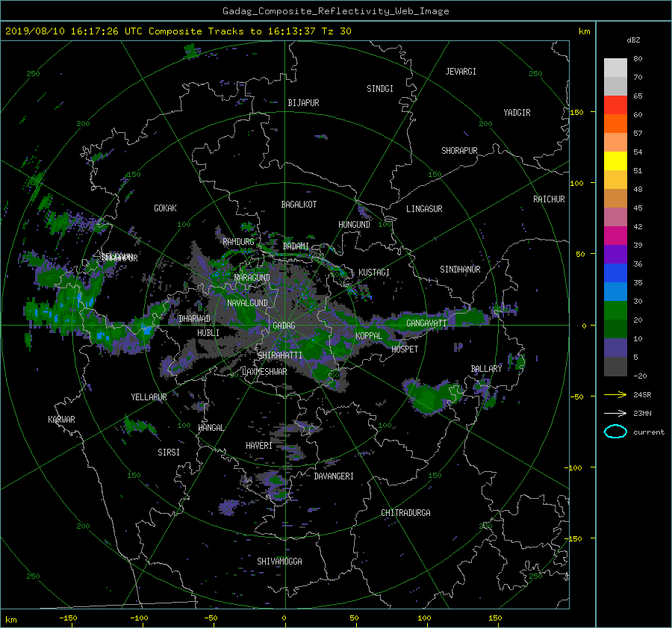Click the SHIVAMOGGA city label

pyautogui.click(x=279, y=561)
